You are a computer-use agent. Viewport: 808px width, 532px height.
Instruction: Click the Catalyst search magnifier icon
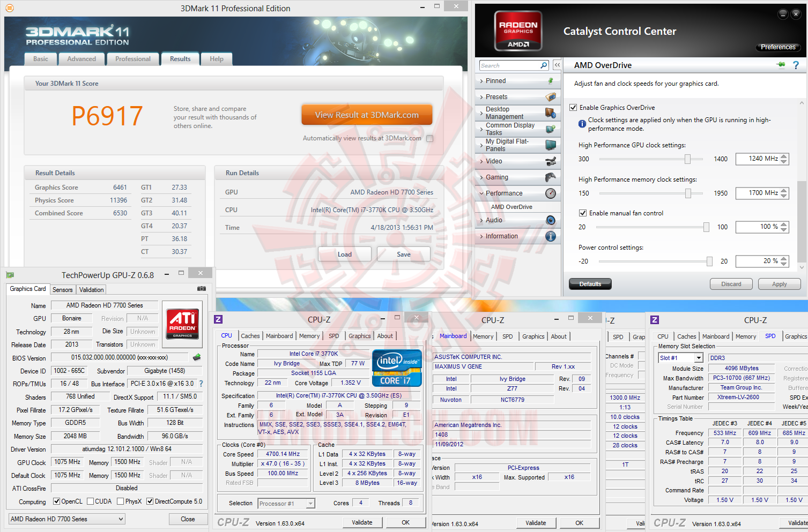click(x=544, y=65)
